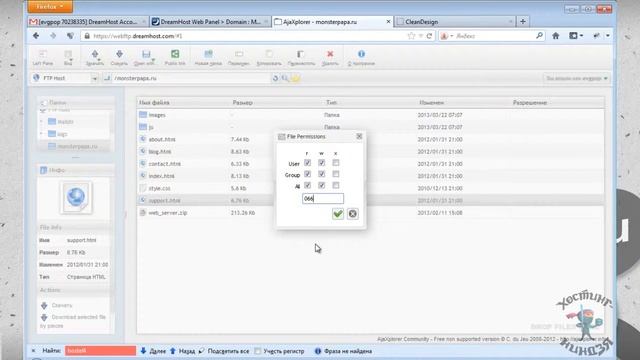This screenshot has height=360, width=640.
Task: Toggle the Left Pane toolbar icon
Action: [x=43, y=54]
